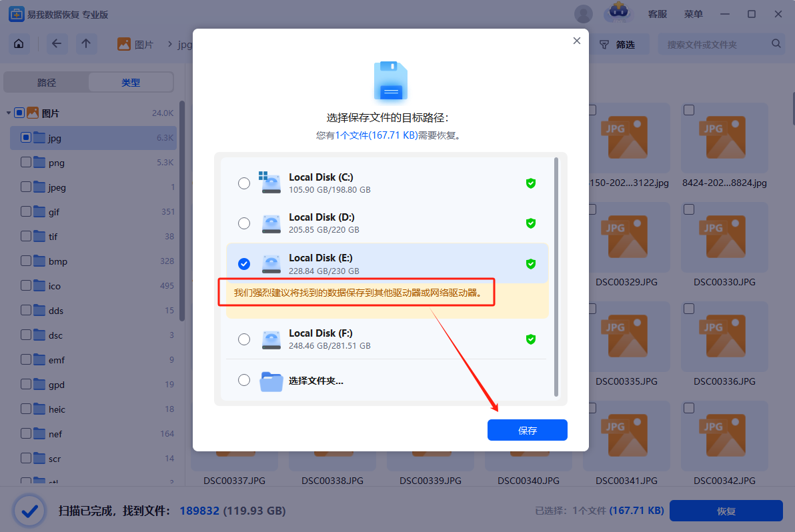Select Local Disk (C:) radio button
The width and height of the screenshot is (795, 532).
pyautogui.click(x=244, y=183)
